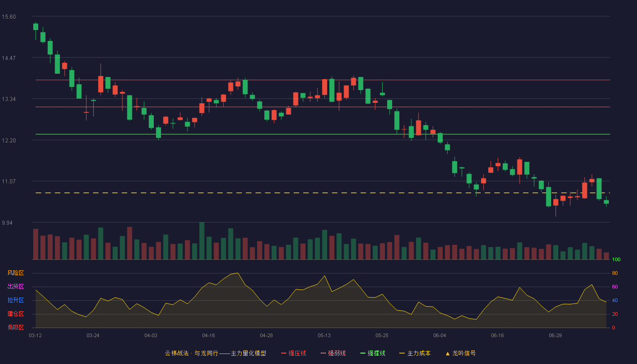Click the orange 80 indicator axis value
Image resolution: width=637 pixels, height=364 pixels.
click(x=615, y=273)
